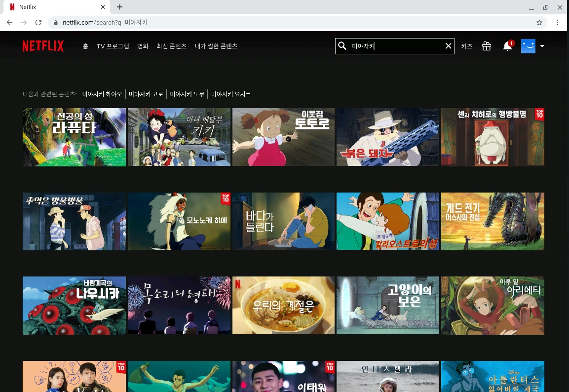
Task: Open 영화 menu item
Action: pos(143,46)
